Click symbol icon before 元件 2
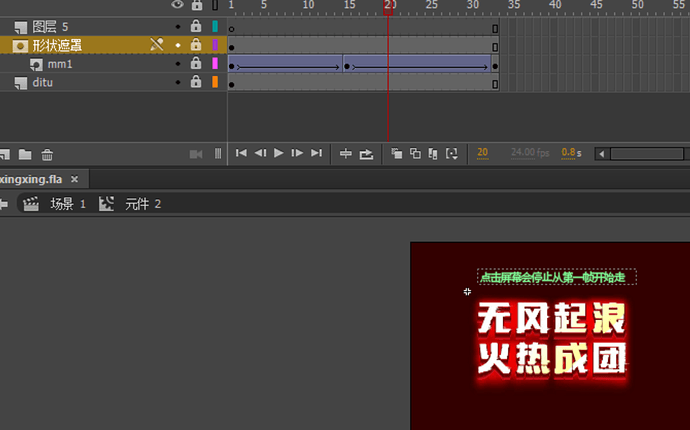Image resolution: width=690 pixels, height=430 pixels. point(106,203)
